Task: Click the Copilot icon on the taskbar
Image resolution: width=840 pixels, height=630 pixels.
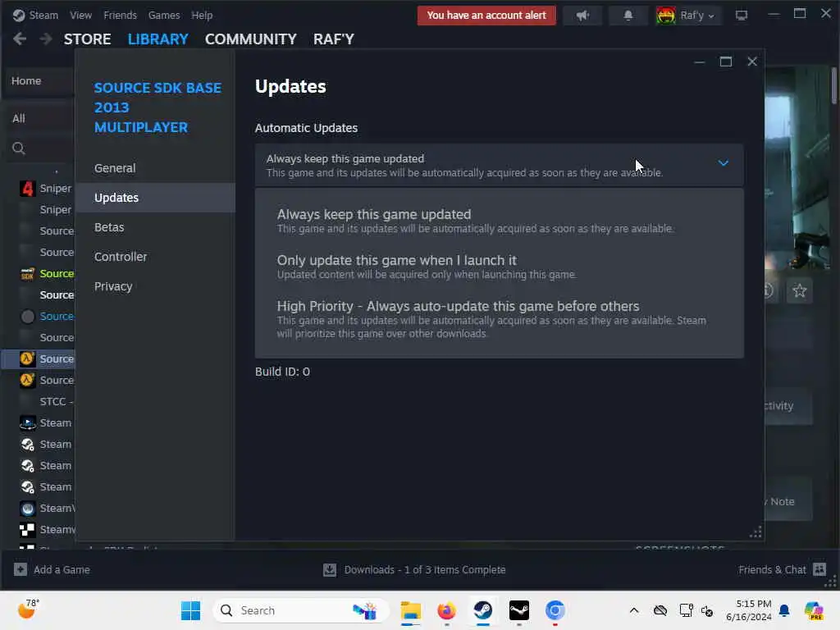Action: (814, 610)
